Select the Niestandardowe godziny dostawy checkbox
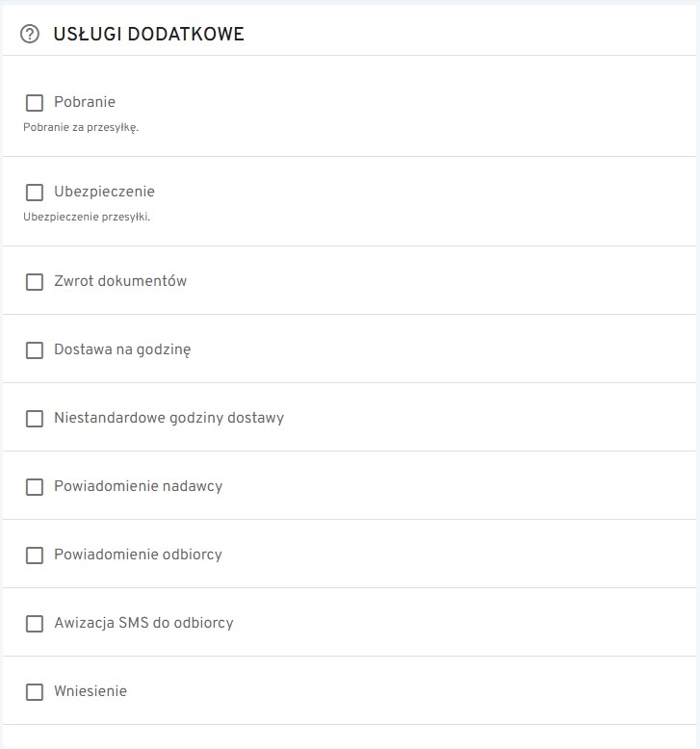Viewport: 700px width, 749px height. (35, 419)
